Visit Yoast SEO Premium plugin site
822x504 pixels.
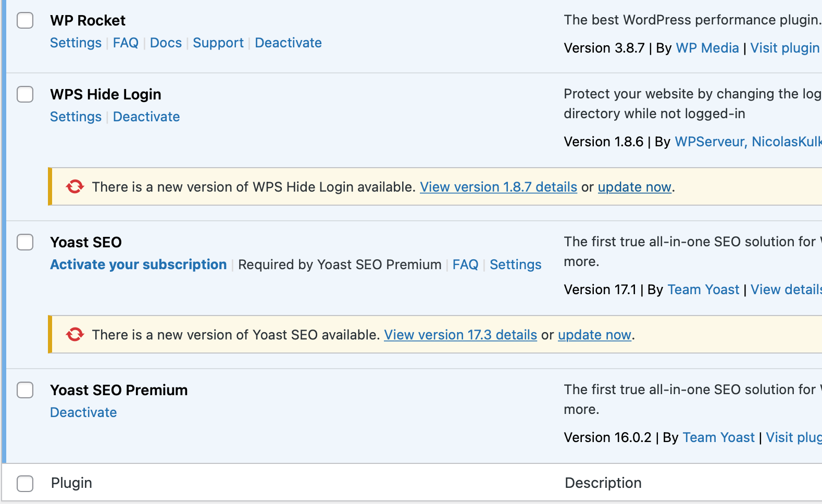(794, 437)
